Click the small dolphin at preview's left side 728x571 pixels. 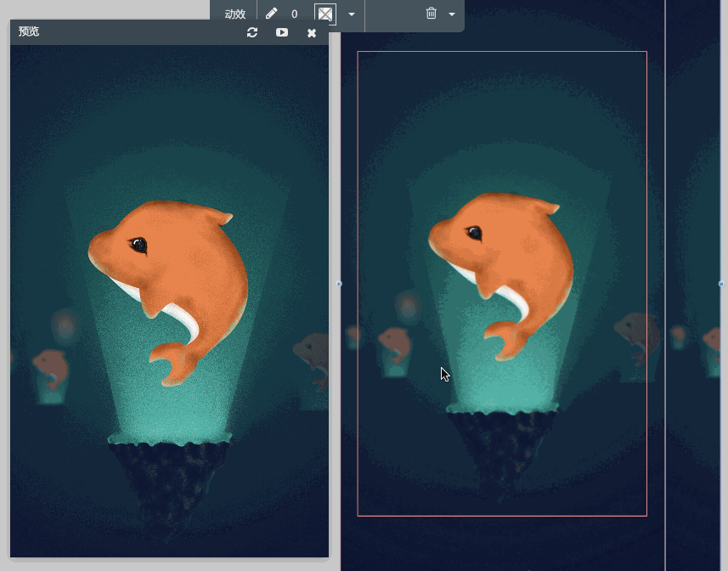pos(52,370)
